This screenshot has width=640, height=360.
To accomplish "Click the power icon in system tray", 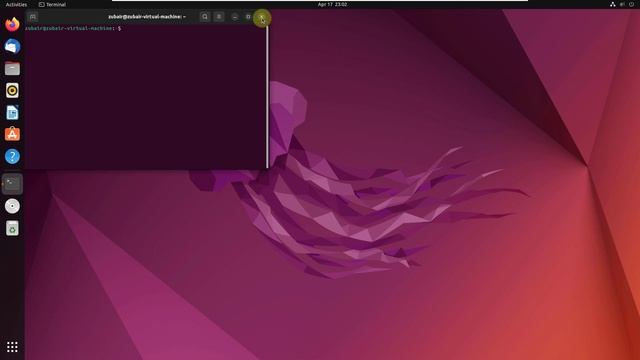I will [632, 4].
